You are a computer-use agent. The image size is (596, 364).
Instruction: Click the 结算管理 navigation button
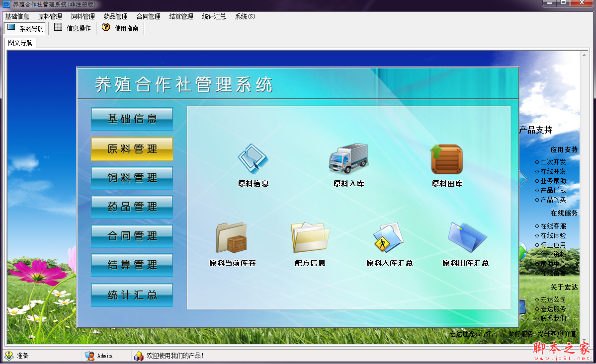click(x=132, y=265)
